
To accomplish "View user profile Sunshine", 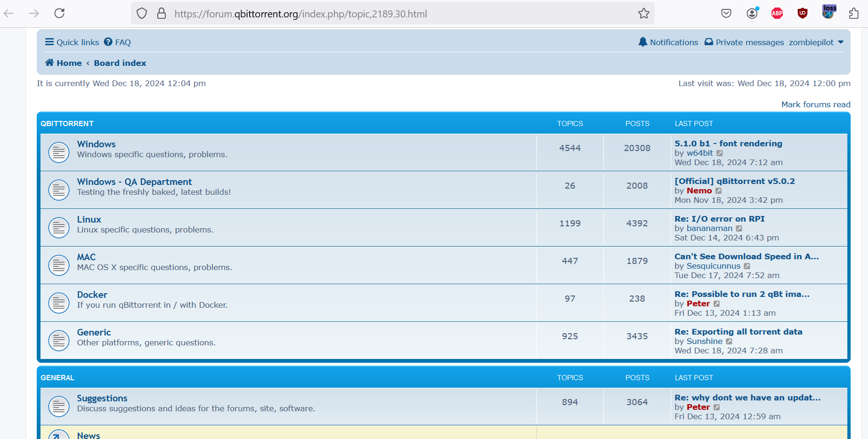I will coord(705,341).
